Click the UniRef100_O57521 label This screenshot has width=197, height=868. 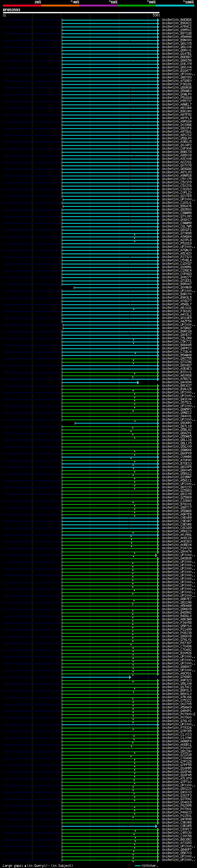click(177, 403)
